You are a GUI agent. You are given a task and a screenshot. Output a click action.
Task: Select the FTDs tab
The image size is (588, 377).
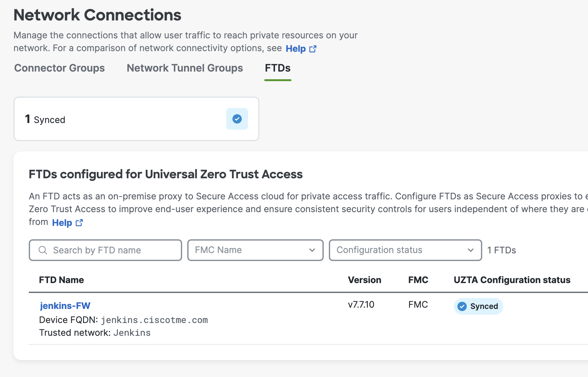click(x=278, y=68)
